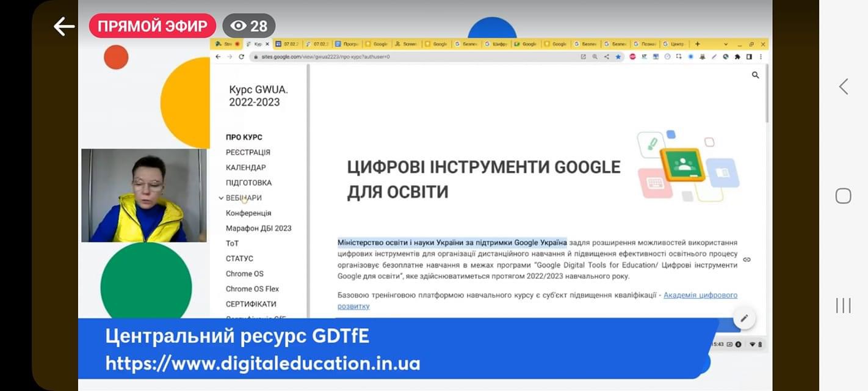Expand the ВЕБІНАРИ sidebar section chevron
The height and width of the screenshot is (391, 868).
221,198
